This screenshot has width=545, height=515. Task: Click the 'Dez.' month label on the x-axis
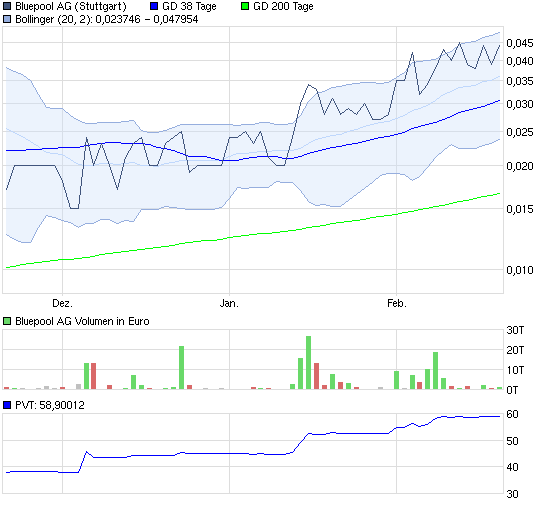click(x=63, y=303)
